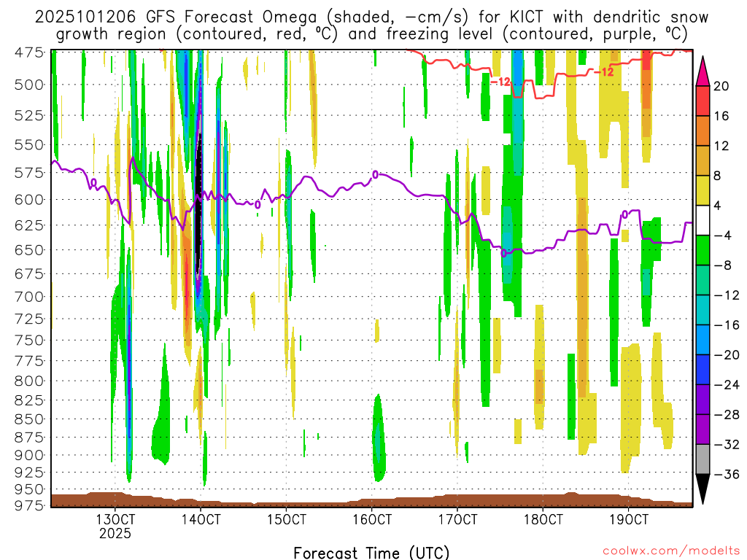Click the 130CT time axis label
Image resolution: width=747 pixels, height=560 pixels.
(115, 518)
